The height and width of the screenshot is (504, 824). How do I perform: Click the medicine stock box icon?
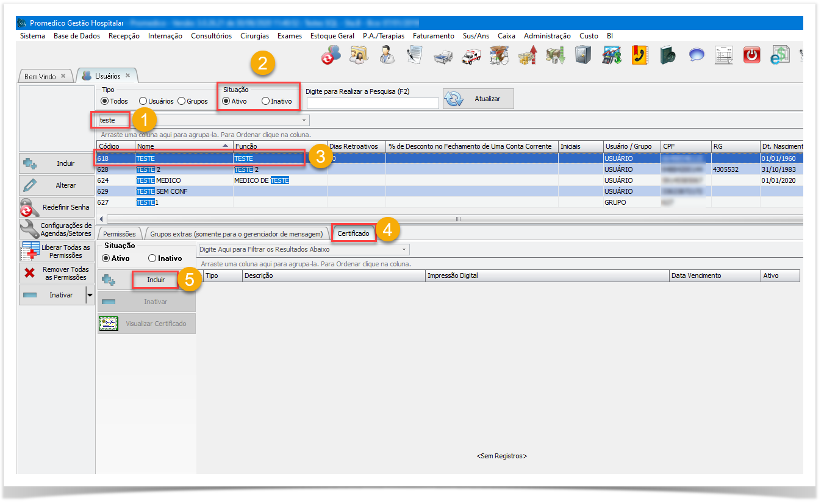[499, 56]
